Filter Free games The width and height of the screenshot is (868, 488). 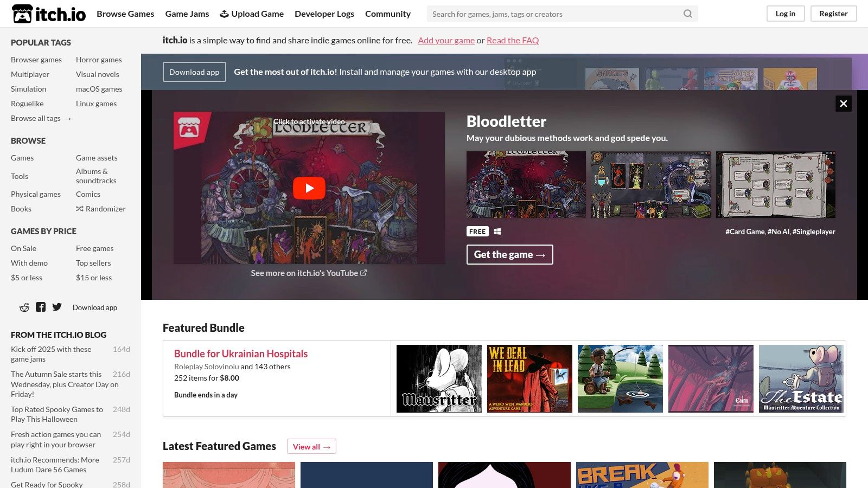pos(95,248)
